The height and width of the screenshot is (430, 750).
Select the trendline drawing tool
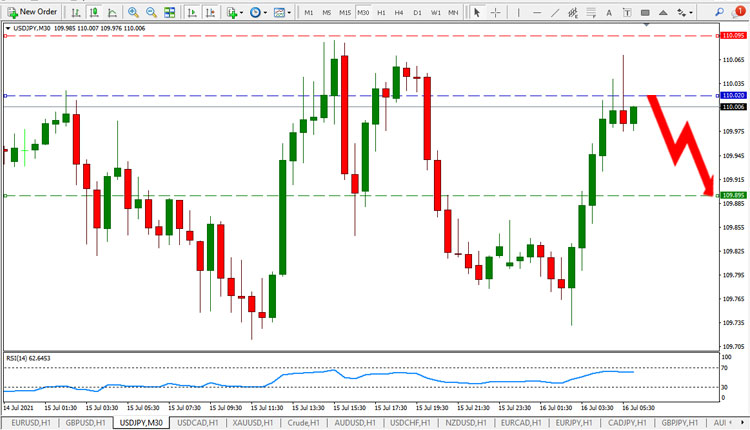(554, 12)
